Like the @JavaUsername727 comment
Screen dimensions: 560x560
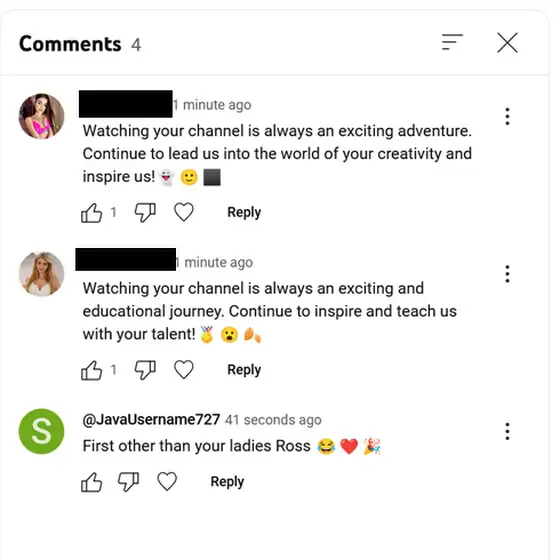point(92,482)
